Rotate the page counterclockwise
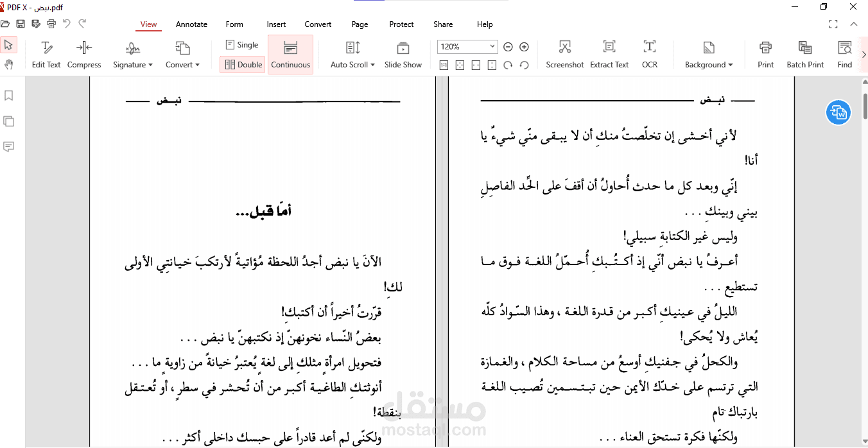 coord(524,65)
